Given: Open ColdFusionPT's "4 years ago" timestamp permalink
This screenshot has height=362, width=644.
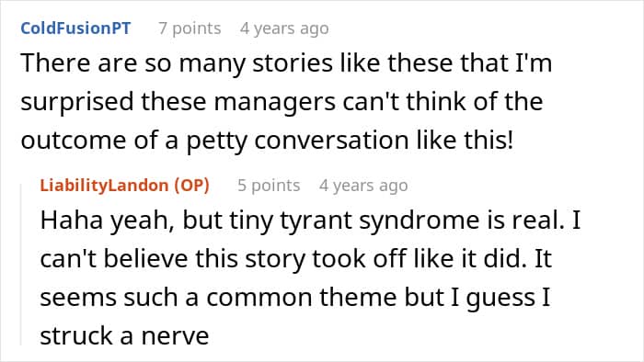Looking at the screenshot, I should pyautogui.click(x=284, y=28).
